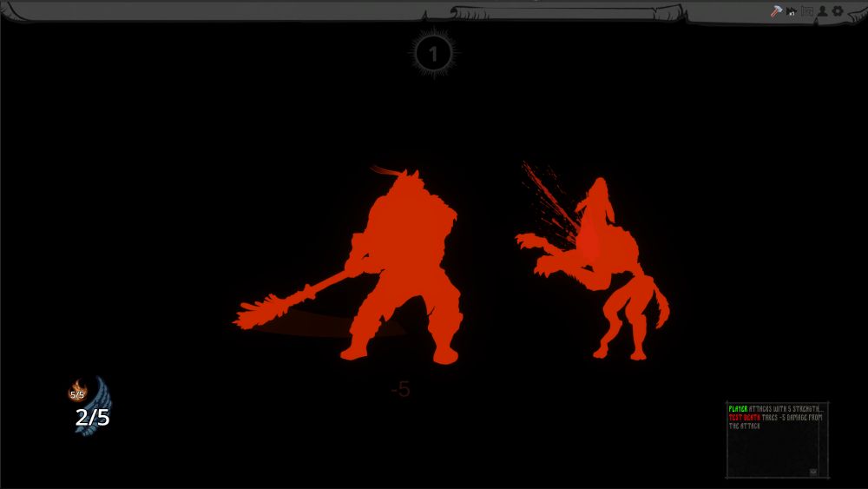Click the turn counter badge showing 1

(x=433, y=54)
